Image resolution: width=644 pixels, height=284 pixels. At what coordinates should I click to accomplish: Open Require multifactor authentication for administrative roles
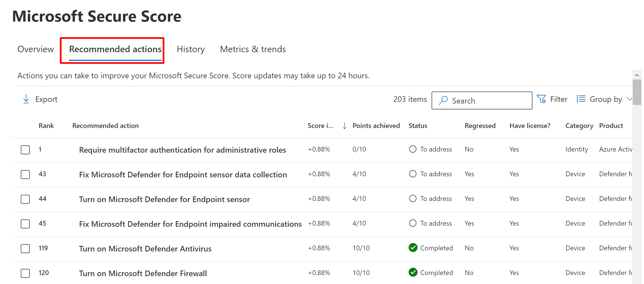point(182,150)
